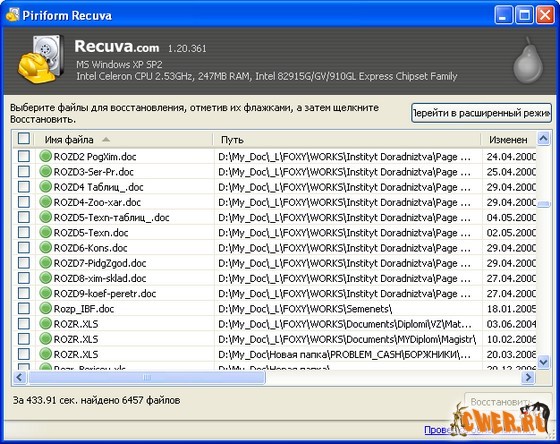Click the horizontal scrollbar right arrow
The height and width of the screenshot is (444, 560).
(528, 377)
